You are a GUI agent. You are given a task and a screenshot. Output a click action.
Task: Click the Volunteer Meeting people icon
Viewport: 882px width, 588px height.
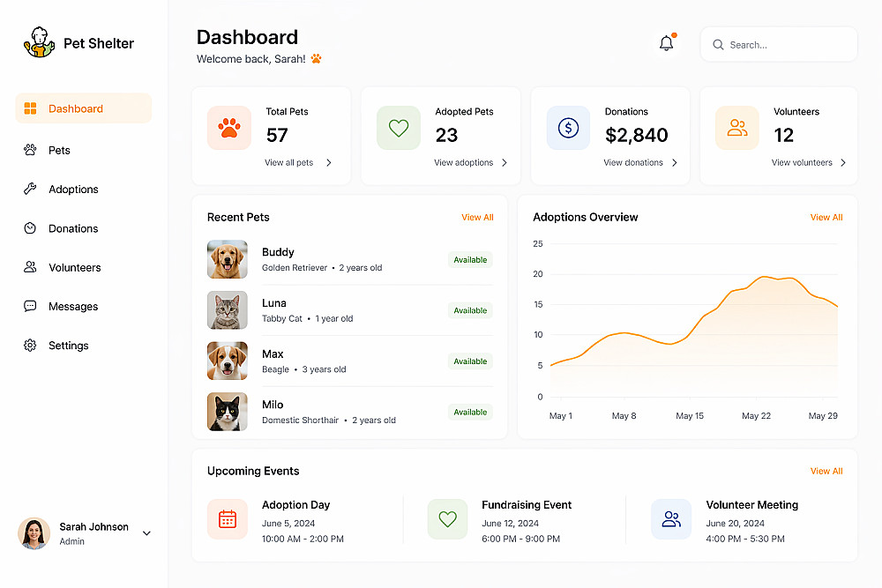(671, 519)
